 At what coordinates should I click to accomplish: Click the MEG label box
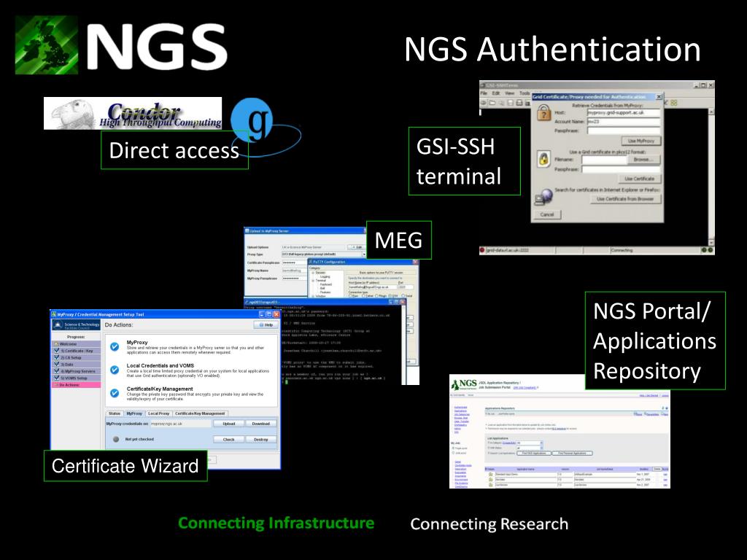399,240
